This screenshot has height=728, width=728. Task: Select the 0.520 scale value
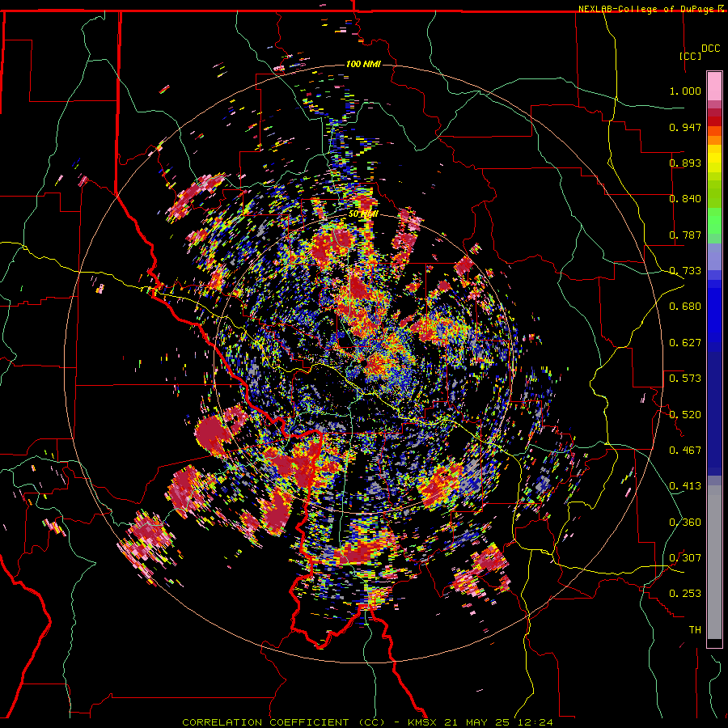tap(685, 414)
